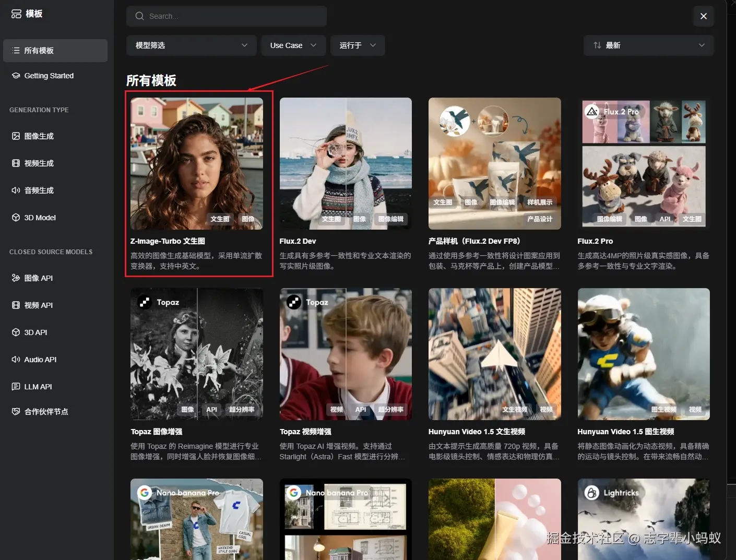Click the Getting Started graduation cap icon
736x560 pixels.
(x=16, y=76)
